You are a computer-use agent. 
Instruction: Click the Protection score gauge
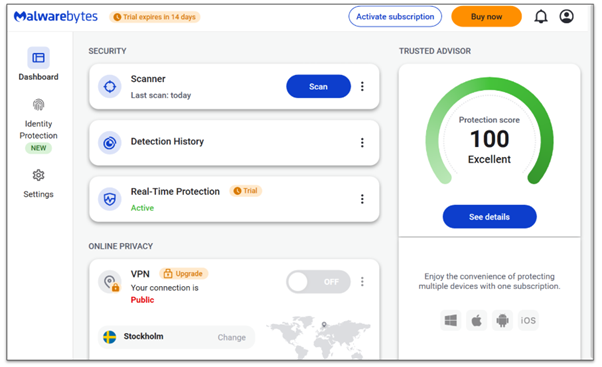pyautogui.click(x=490, y=131)
